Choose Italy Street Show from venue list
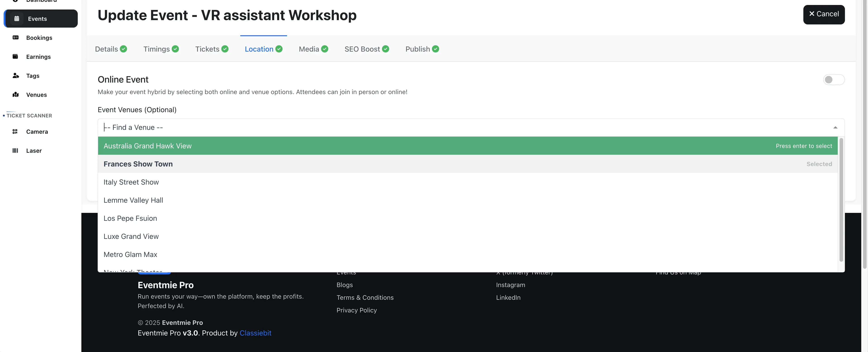Viewport: 868px width, 352px height. (x=131, y=182)
